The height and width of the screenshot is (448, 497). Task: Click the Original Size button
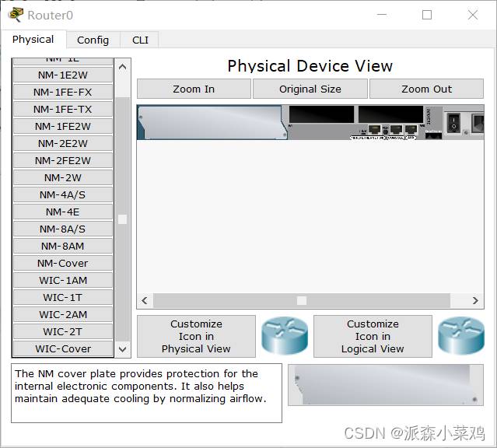click(x=310, y=89)
